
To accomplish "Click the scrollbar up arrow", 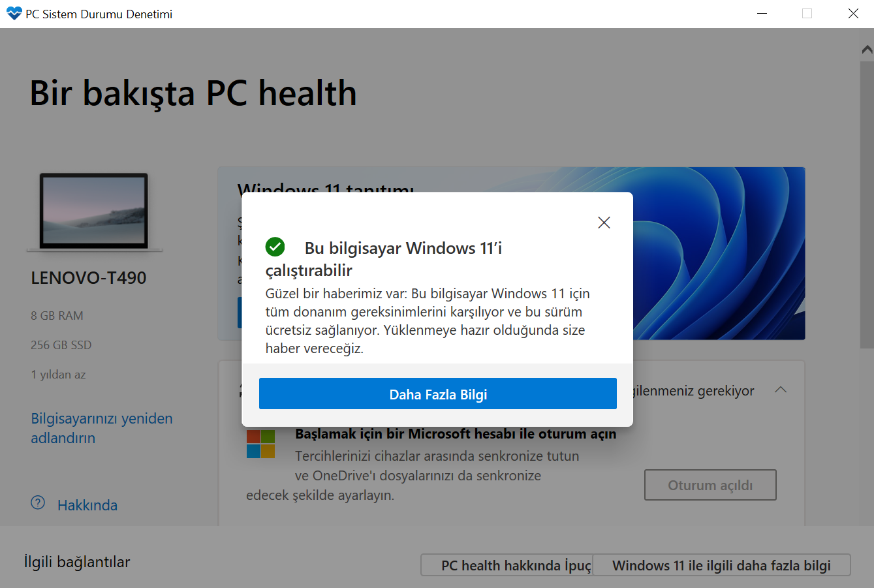I will pos(867,50).
